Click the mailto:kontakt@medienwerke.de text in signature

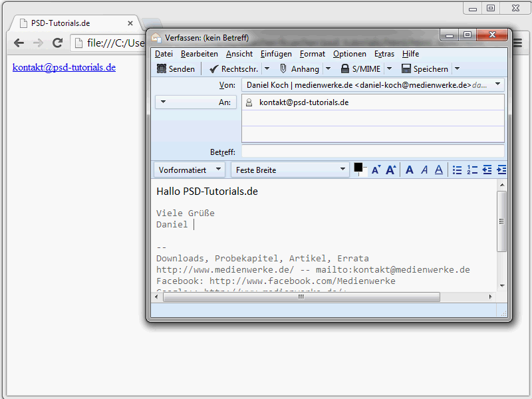(x=392, y=270)
